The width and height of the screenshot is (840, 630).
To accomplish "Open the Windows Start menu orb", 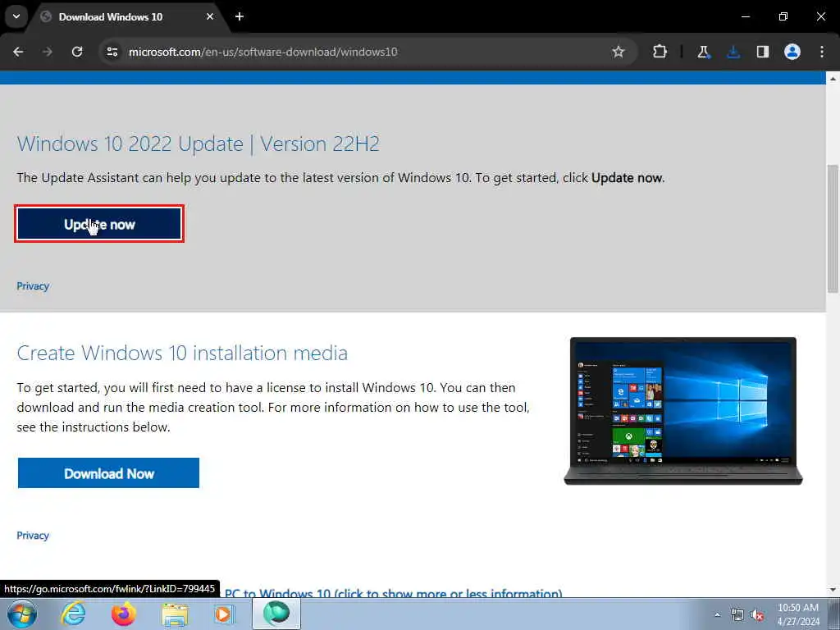I will [x=22, y=614].
